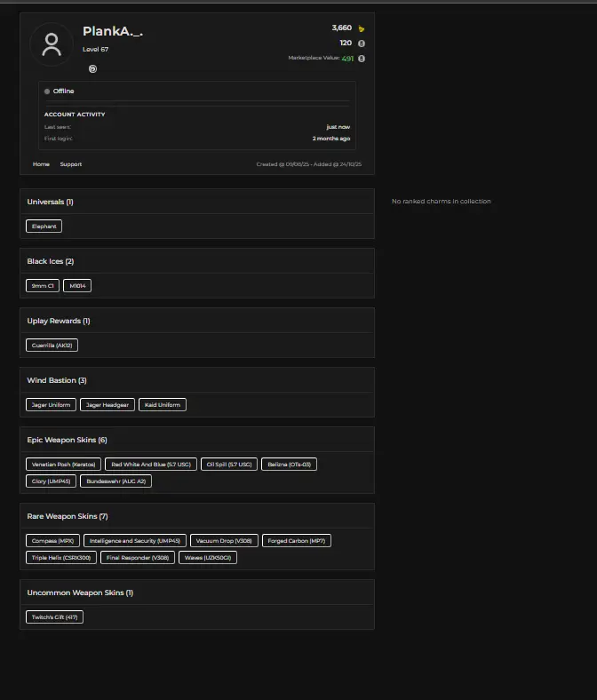Select the Forged Carbon (MP7) skin
Image resolution: width=597 pixels, height=700 pixels.
[298, 540]
